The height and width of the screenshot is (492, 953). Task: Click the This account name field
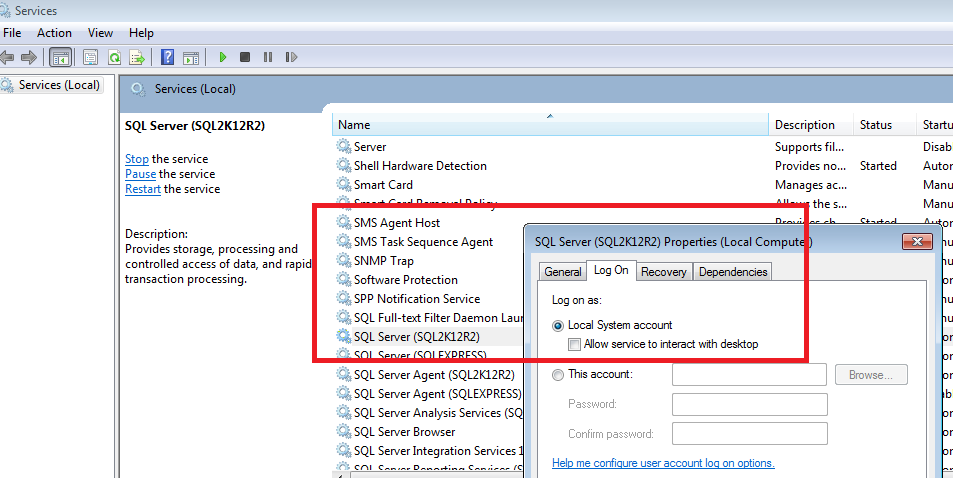click(749, 375)
